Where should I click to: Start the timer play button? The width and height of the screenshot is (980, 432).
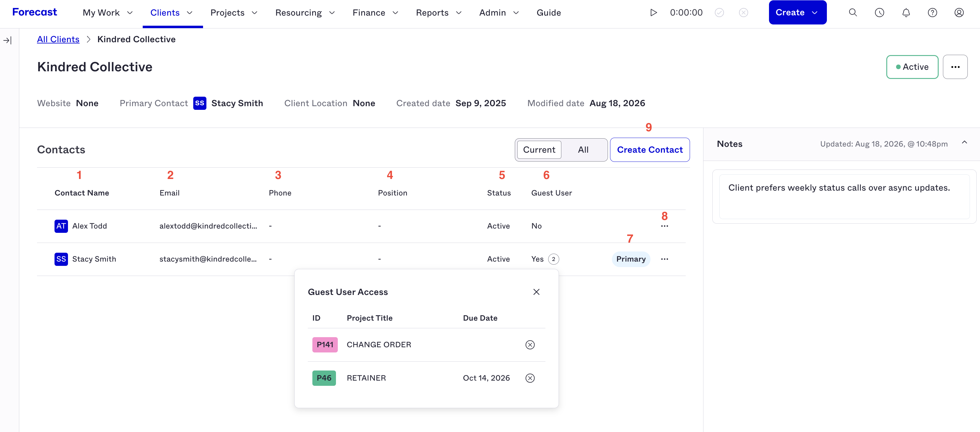pyautogui.click(x=653, y=13)
